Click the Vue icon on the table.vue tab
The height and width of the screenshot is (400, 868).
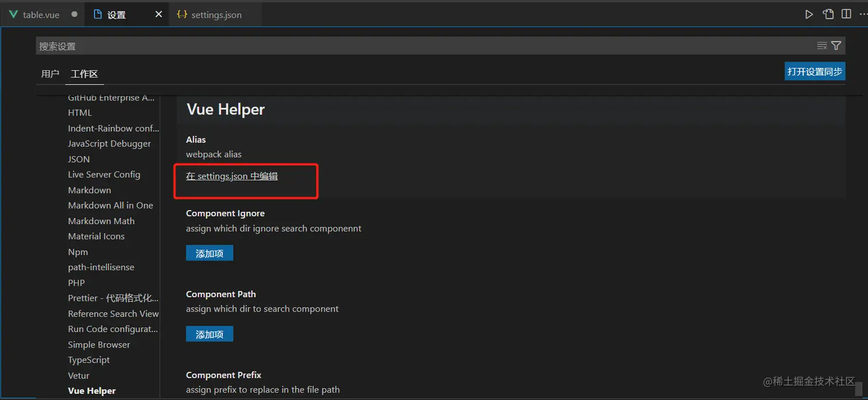pos(14,14)
